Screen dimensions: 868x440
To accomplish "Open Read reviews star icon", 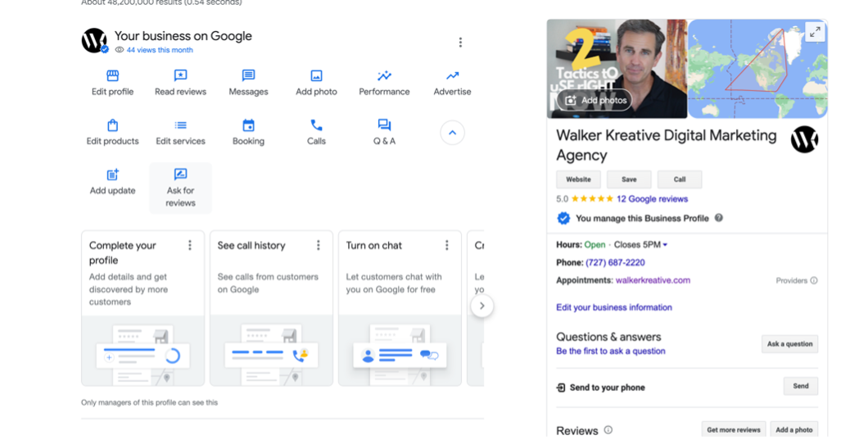I will [x=180, y=75].
